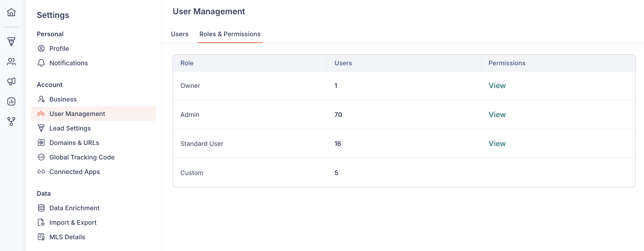644x251 pixels.
Task: Click the Admin user count 70
Action: (x=338, y=115)
